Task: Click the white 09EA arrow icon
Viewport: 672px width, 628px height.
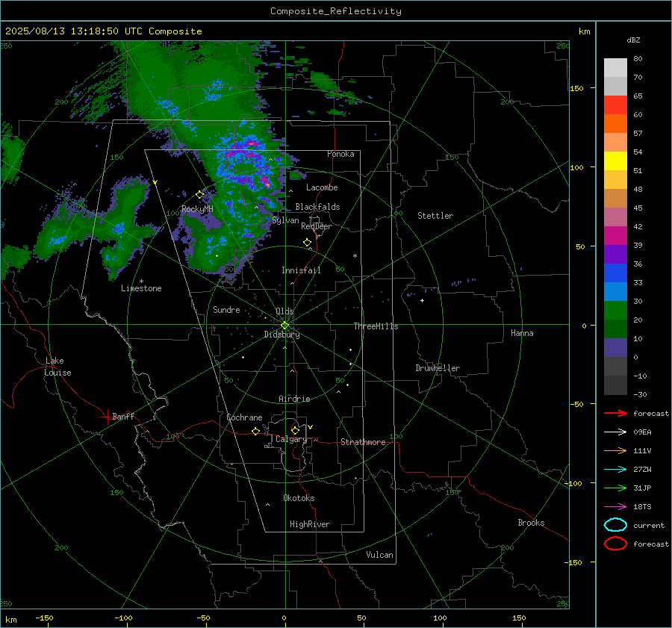Action: click(x=615, y=432)
